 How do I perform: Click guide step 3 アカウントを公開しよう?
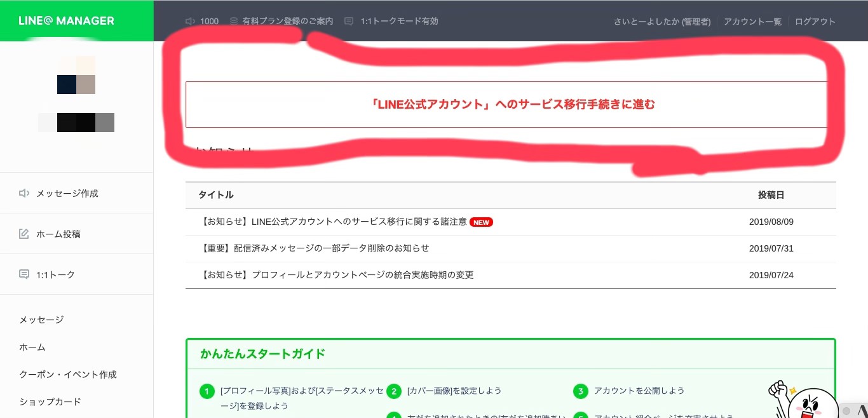tap(639, 391)
